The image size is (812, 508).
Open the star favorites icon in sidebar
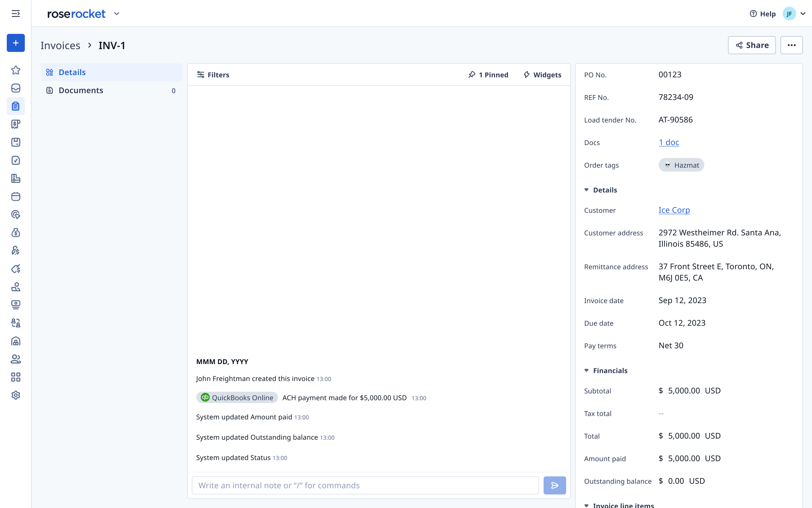16,70
